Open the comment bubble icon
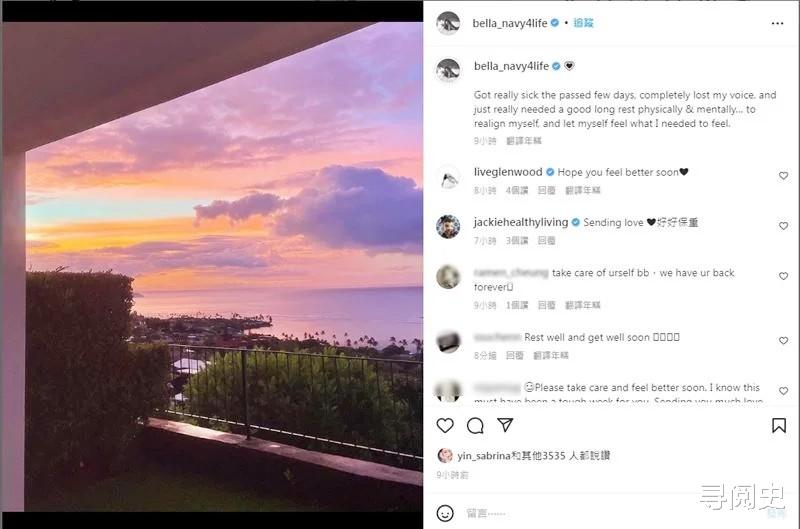The image size is (800, 529). [x=475, y=426]
